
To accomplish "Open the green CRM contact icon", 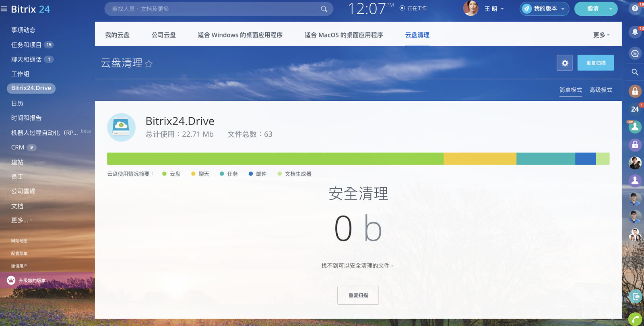I will pyautogui.click(x=635, y=127).
